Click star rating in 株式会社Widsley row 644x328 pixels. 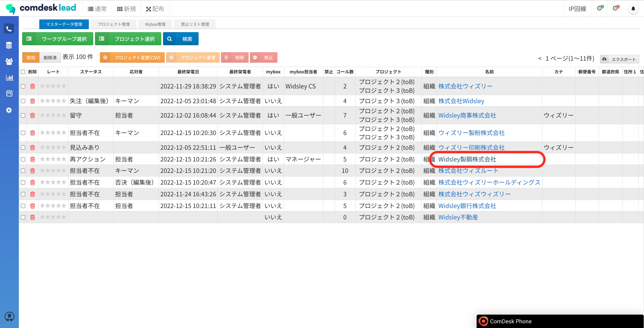click(53, 101)
